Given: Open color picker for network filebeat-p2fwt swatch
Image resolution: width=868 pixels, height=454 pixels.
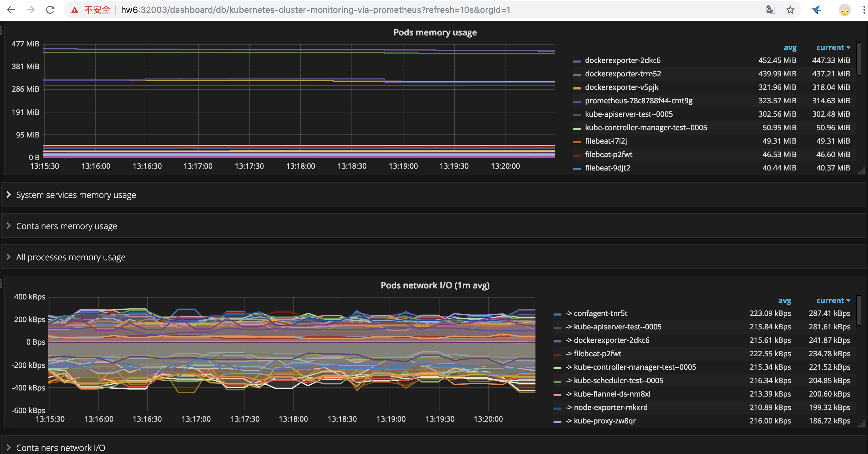Looking at the screenshot, I should click(557, 355).
